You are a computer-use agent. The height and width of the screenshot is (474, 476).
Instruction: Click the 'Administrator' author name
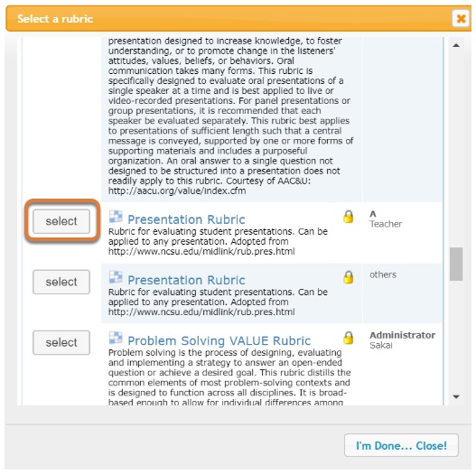tap(402, 335)
